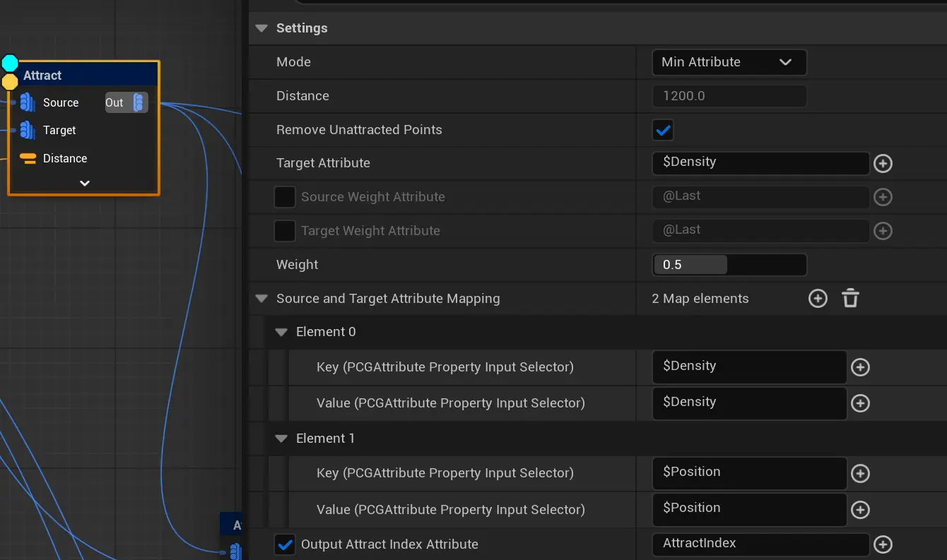Disable Output Attract Index Attribute checkbox
The height and width of the screenshot is (560, 947).
285,544
